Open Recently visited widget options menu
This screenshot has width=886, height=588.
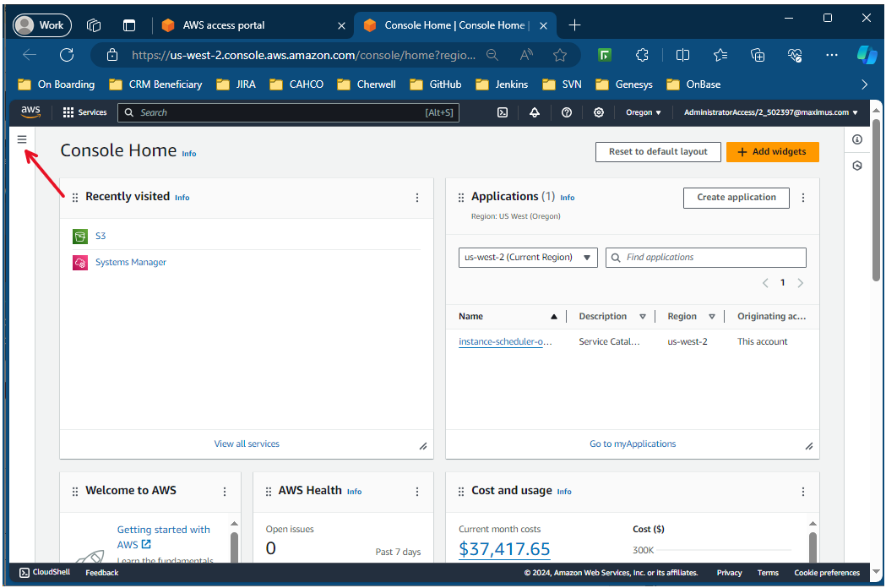point(417,198)
